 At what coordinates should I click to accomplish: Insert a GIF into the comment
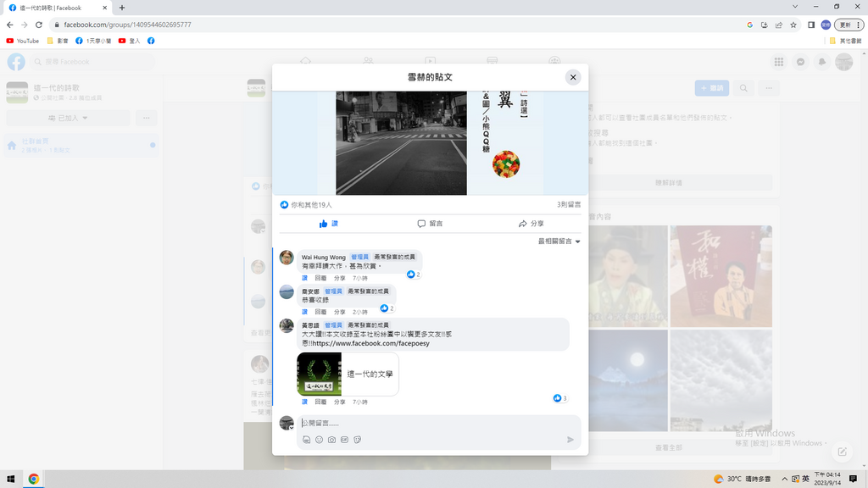point(344,440)
